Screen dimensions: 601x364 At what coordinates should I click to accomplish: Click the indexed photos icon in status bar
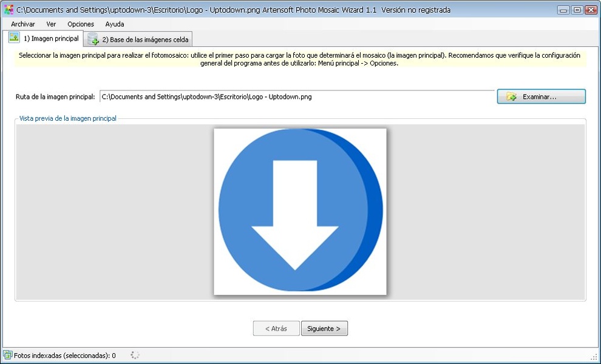7,356
